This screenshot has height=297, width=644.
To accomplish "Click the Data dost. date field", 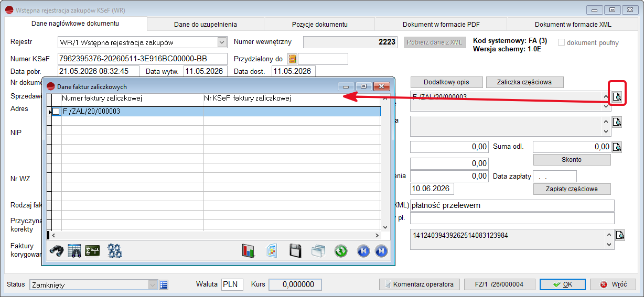I will pyautogui.click(x=294, y=71).
